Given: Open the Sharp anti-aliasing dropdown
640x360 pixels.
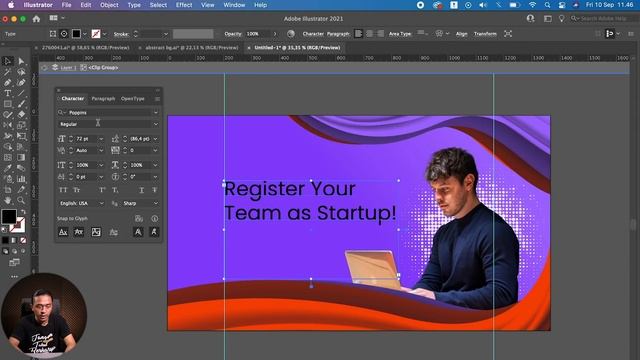Looking at the screenshot, I should (x=156, y=203).
